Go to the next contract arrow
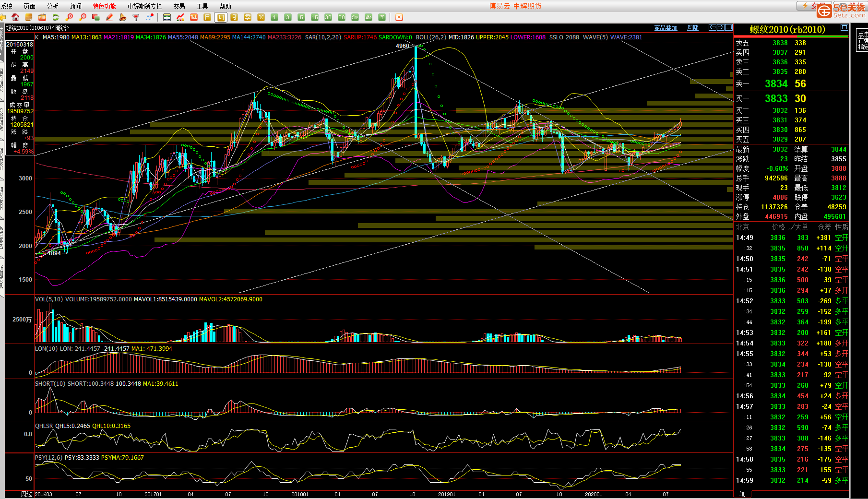 pos(721,28)
